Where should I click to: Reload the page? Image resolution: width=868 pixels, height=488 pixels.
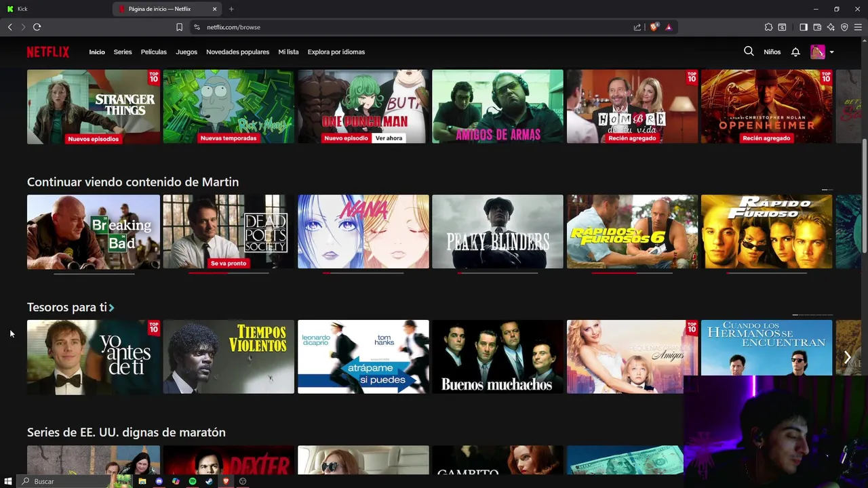point(37,27)
